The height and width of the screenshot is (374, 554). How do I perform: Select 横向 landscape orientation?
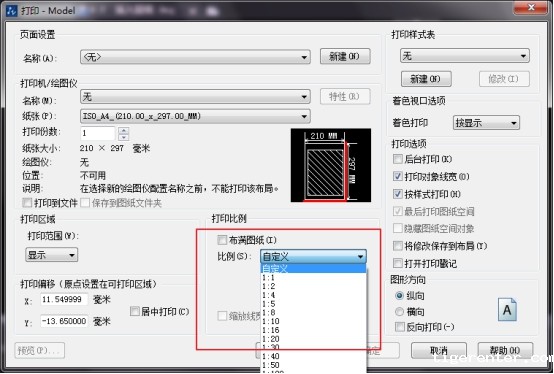pyautogui.click(x=399, y=311)
